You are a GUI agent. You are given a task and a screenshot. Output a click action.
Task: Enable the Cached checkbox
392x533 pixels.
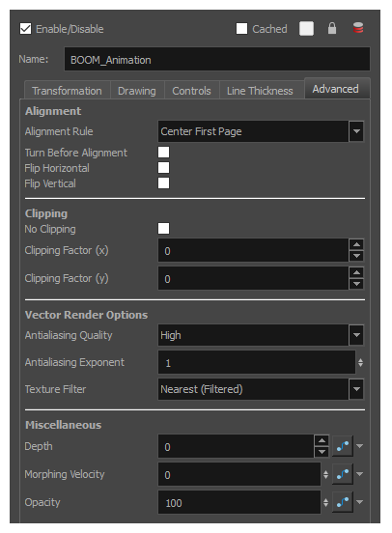[241, 29]
